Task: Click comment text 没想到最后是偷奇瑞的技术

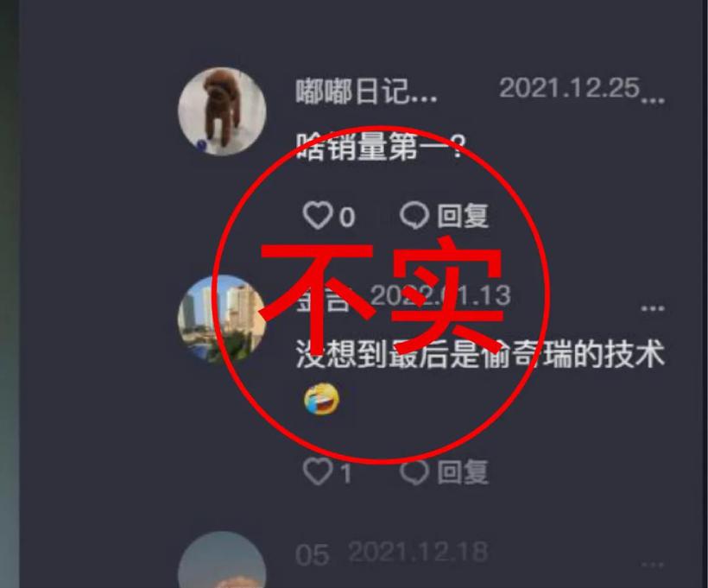Action: 480,354
